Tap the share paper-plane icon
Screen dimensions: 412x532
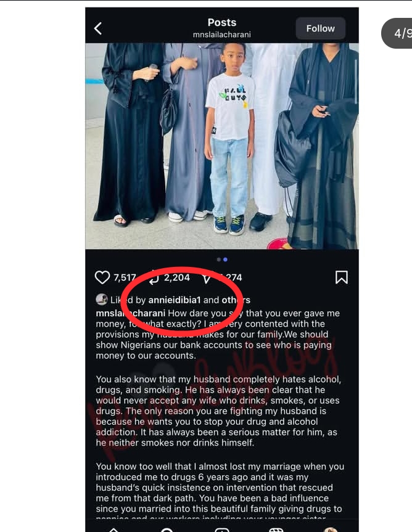[x=206, y=277]
